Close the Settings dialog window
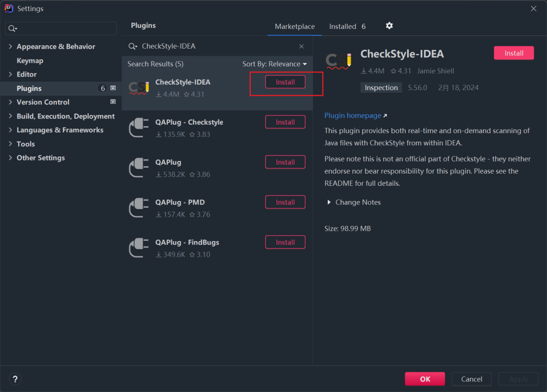Screen dimensions: 547x392 (x=533, y=9)
